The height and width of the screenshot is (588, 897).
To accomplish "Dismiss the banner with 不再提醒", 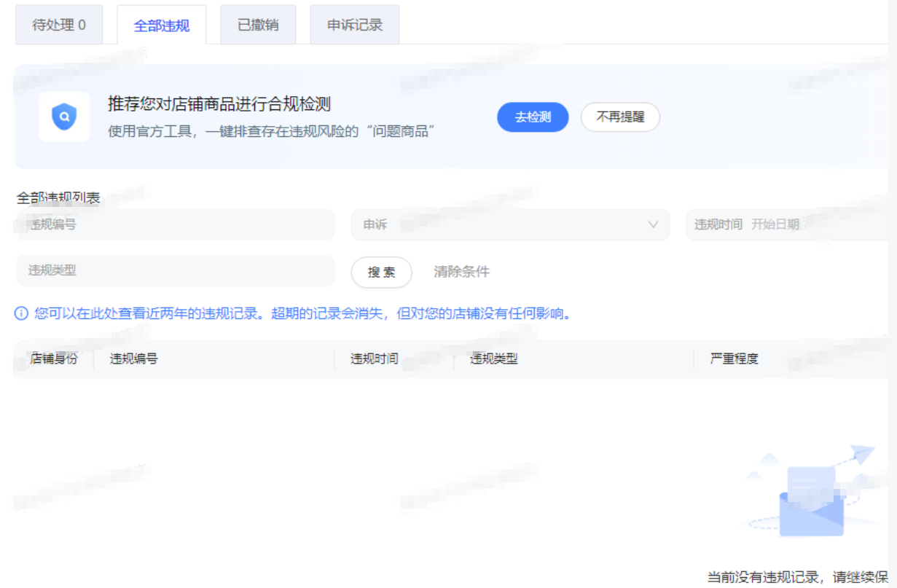I will tap(620, 117).
